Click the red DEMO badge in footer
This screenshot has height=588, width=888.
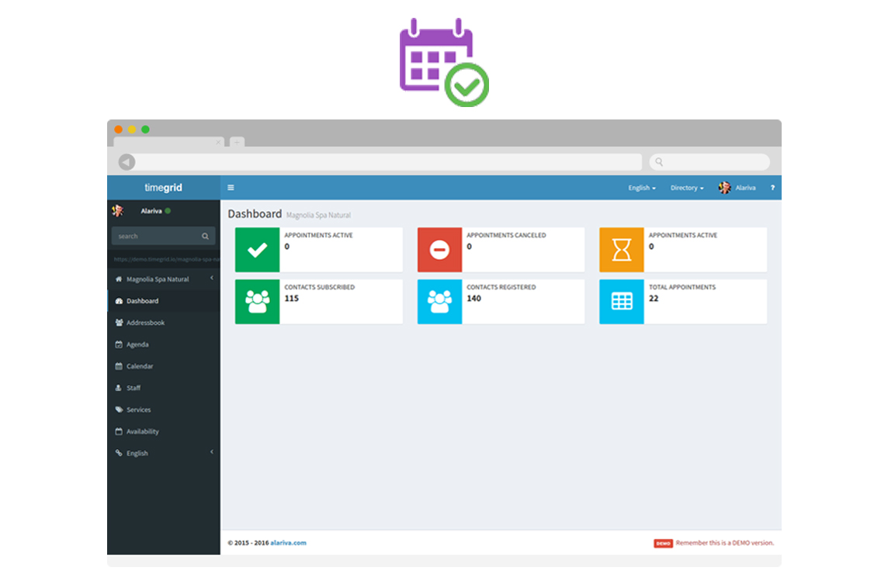point(663,543)
